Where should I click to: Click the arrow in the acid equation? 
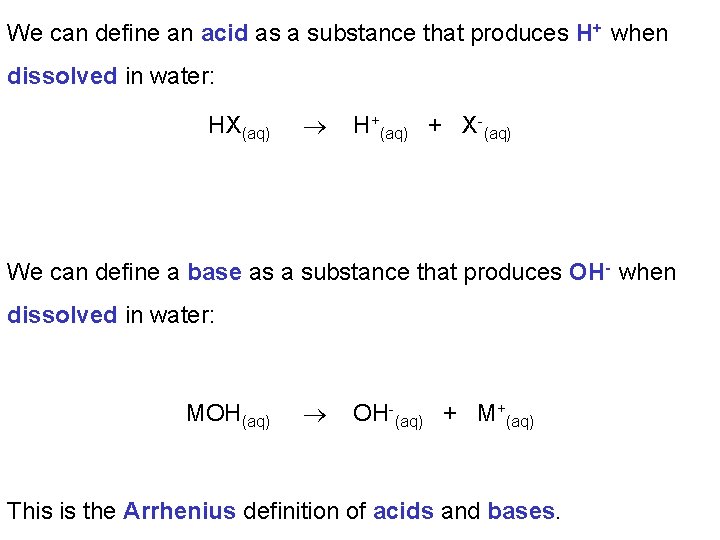point(315,127)
